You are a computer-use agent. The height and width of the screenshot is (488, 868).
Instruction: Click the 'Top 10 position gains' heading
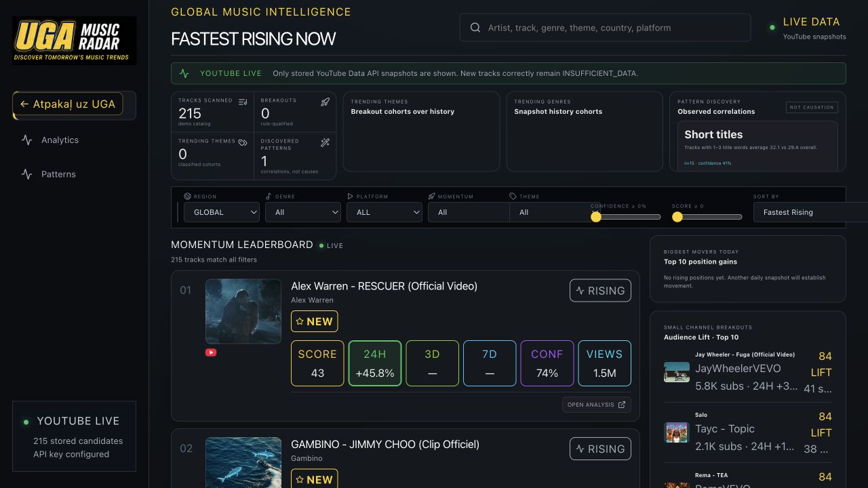point(701,262)
